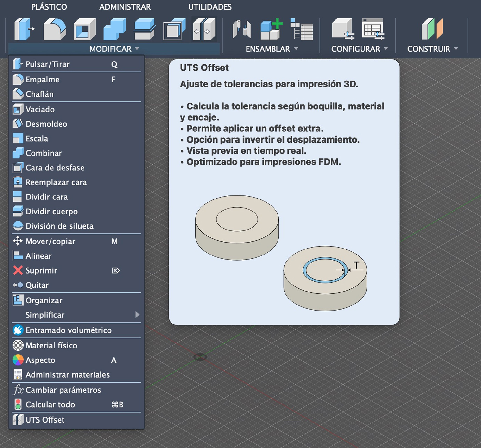This screenshot has height=448, width=481.
Task: Choose UTS Offset from the menu
Action: (45, 420)
